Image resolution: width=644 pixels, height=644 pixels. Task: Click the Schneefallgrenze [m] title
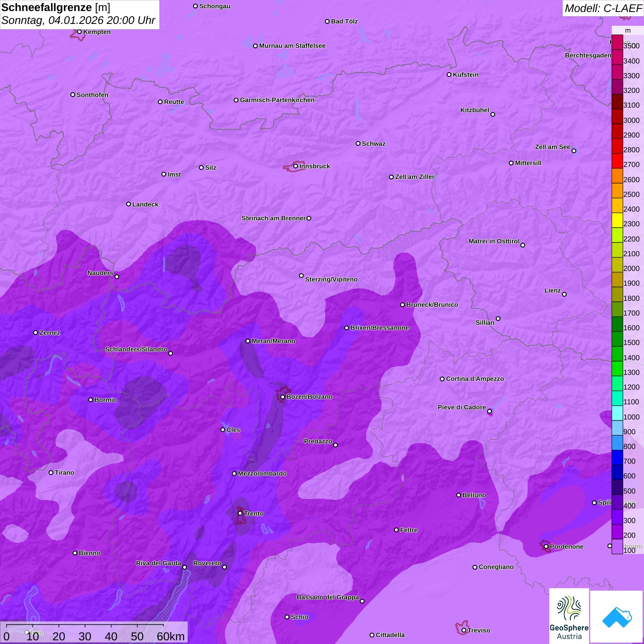point(56,7)
